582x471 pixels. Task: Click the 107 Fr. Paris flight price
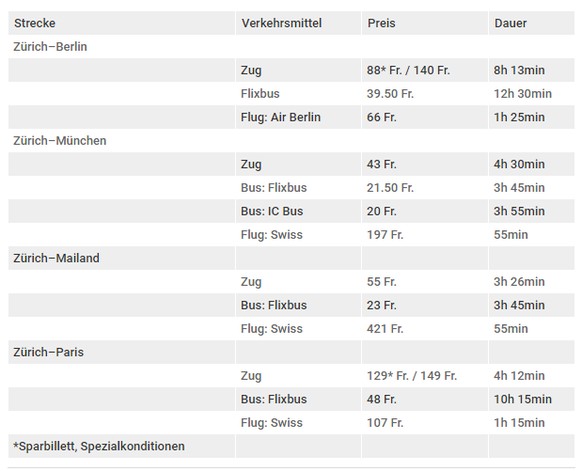click(x=385, y=422)
